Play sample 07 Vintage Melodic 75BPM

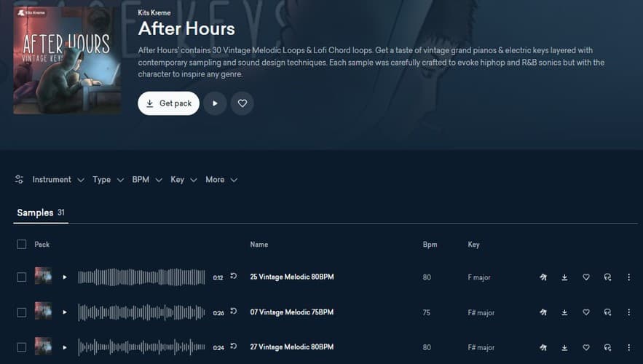click(x=65, y=312)
